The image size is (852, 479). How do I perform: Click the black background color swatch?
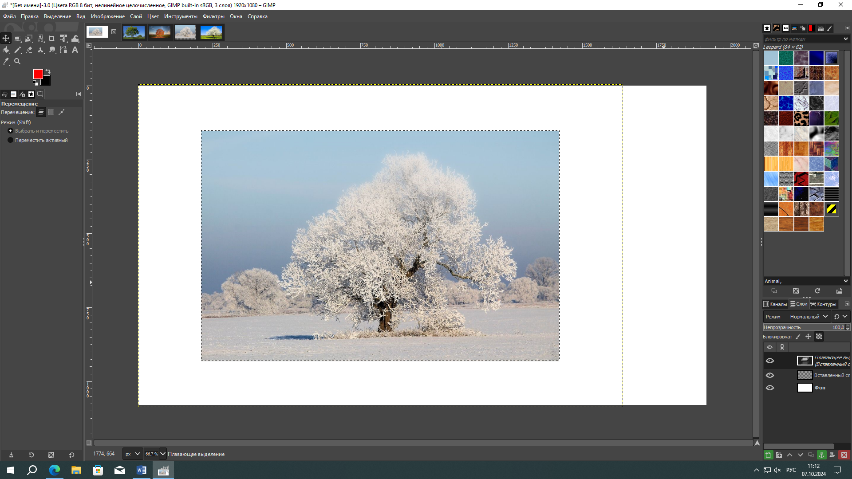47,81
